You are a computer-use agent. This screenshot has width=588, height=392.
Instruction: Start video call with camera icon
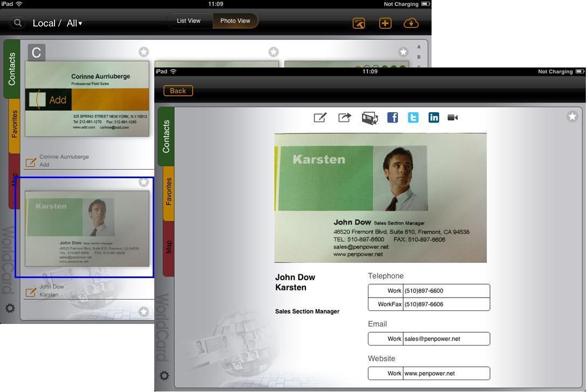tap(453, 118)
